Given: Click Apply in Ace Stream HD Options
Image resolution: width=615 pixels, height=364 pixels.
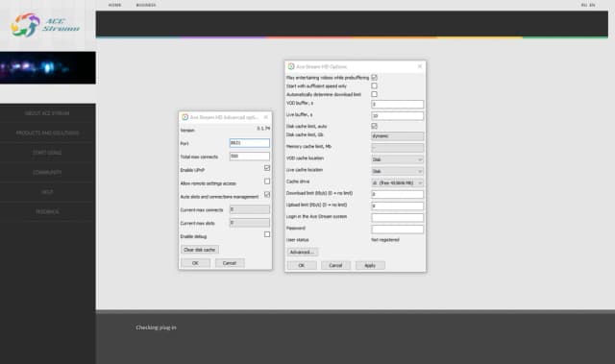Looking at the screenshot, I should click(370, 265).
